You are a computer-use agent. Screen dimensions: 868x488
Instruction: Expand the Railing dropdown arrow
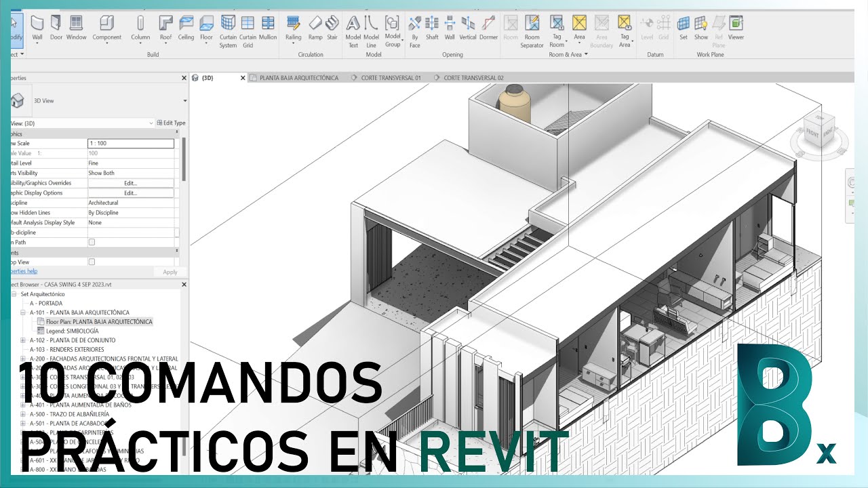pyautogui.click(x=294, y=45)
